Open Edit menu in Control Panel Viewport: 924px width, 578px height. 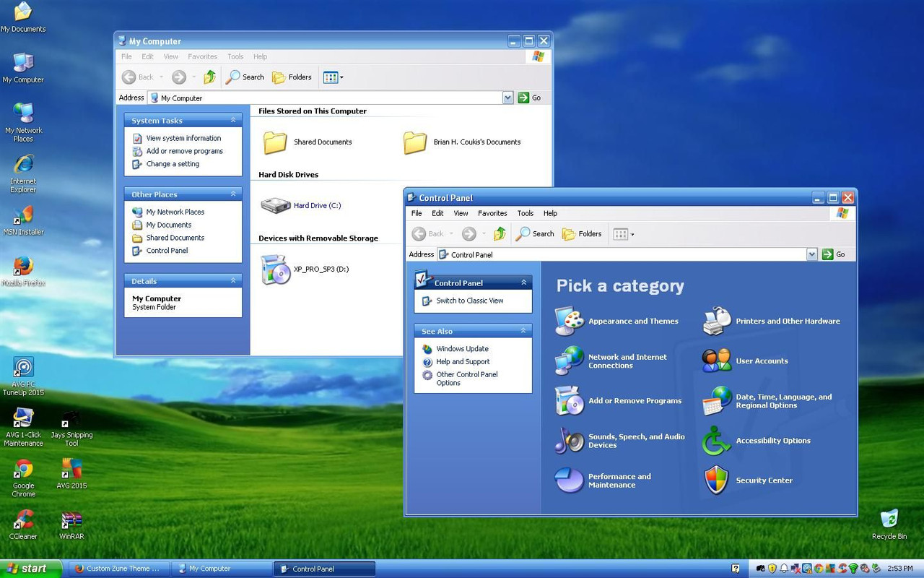pos(437,213)
